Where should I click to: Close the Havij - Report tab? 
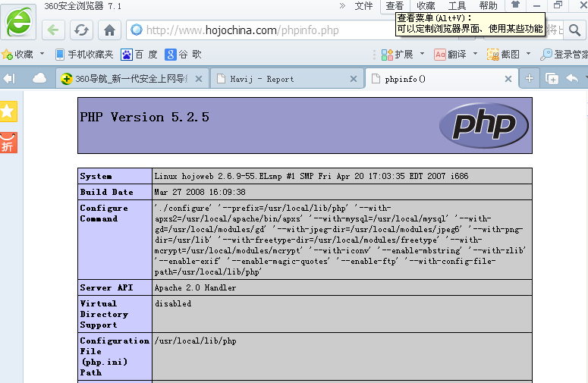pos(354,79)
